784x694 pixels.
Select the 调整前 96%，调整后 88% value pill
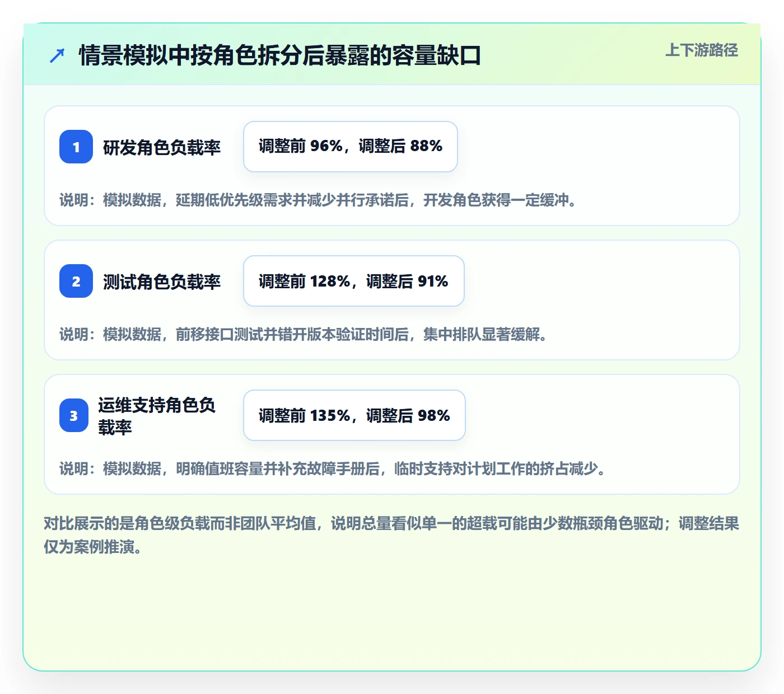pyautogui.click(x=351, y=147)
